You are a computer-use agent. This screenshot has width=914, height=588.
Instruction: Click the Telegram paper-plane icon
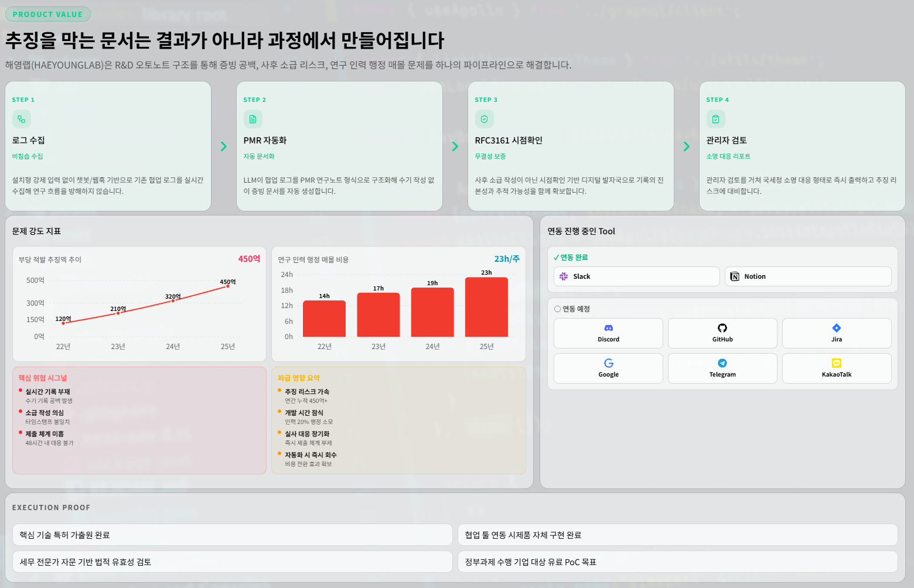point(722,363)
